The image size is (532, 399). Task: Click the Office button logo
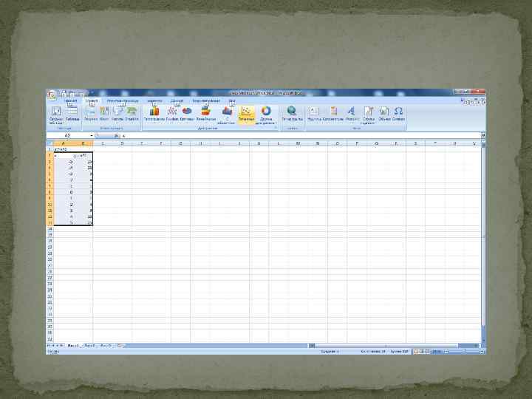click(x=52, y=95)
